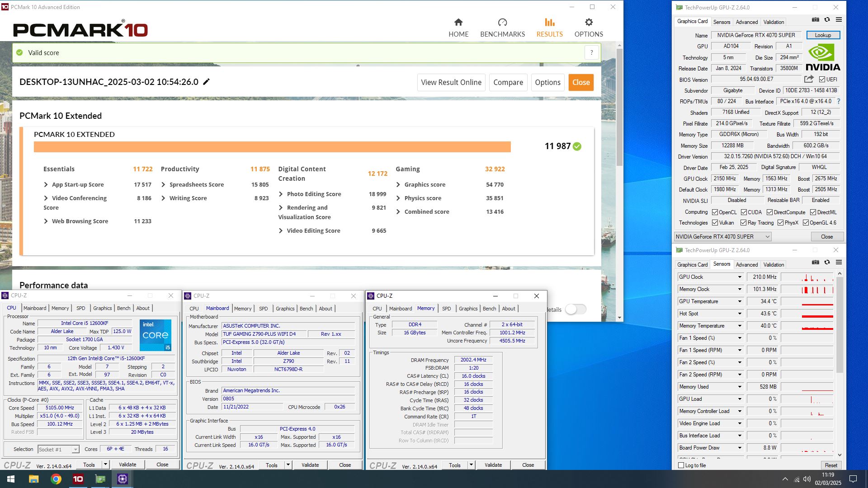Expand Spreadsheets Score details
The image size is (868, 488).
[x=163, y=184]
